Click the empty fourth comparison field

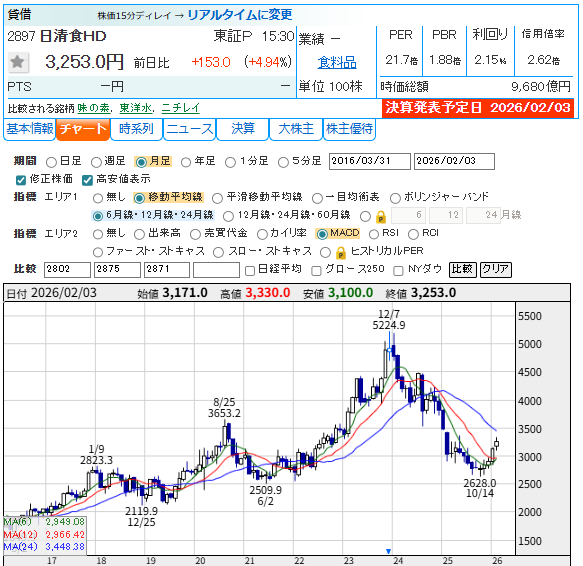(216, 270)
